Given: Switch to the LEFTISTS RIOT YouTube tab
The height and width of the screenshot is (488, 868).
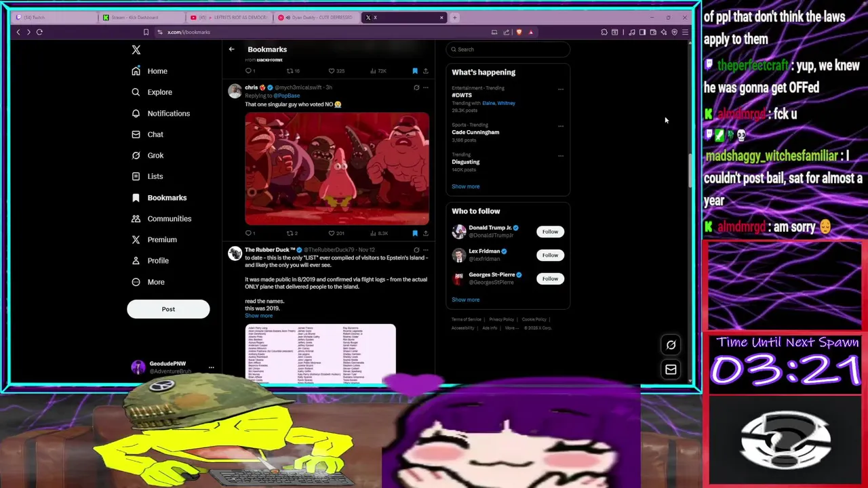Looking at the screenshot, I should [229, 18].
